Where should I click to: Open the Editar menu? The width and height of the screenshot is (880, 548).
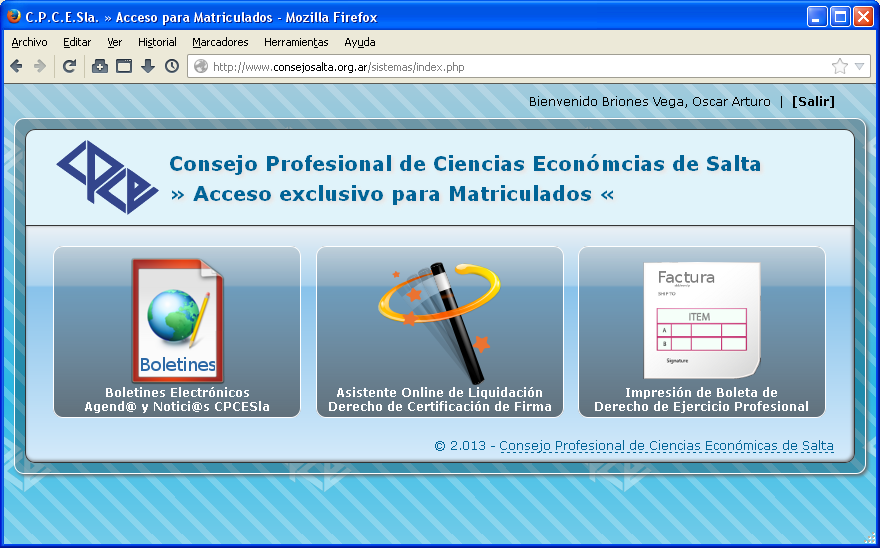click(77, 42)
